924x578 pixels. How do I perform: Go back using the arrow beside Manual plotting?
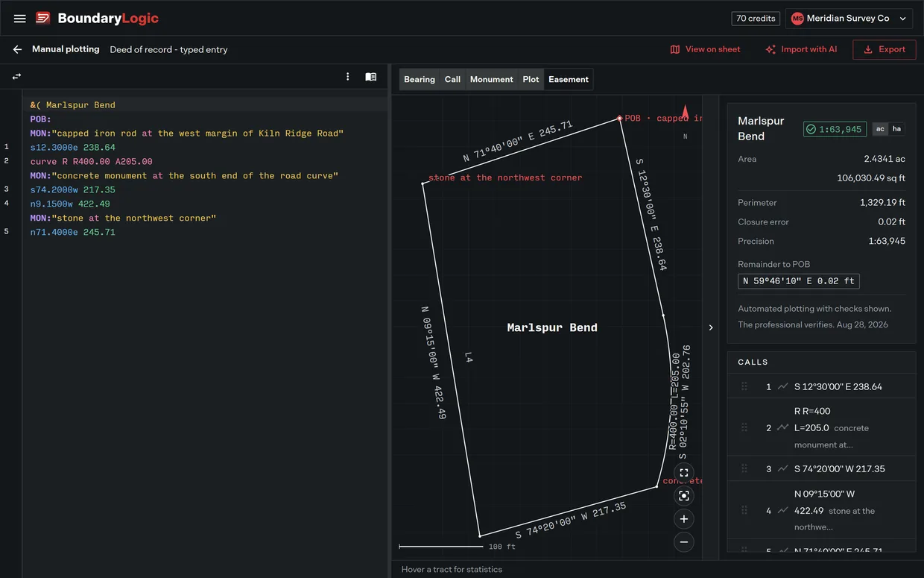17,49
